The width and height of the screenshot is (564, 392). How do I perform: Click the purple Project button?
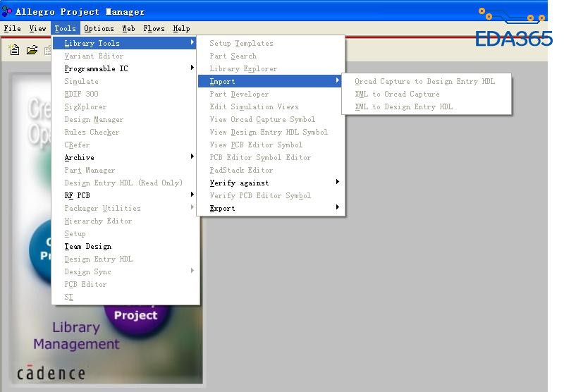tap(136, 317)
